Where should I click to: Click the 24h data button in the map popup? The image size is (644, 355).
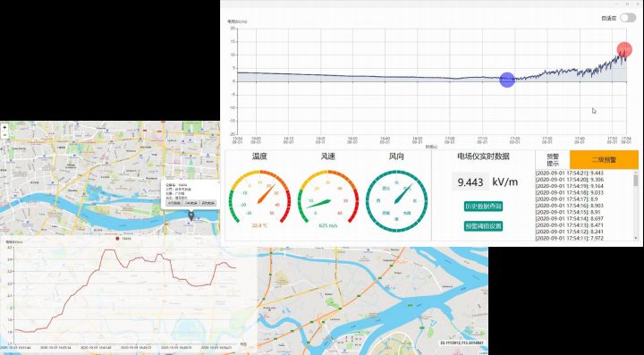191,203
